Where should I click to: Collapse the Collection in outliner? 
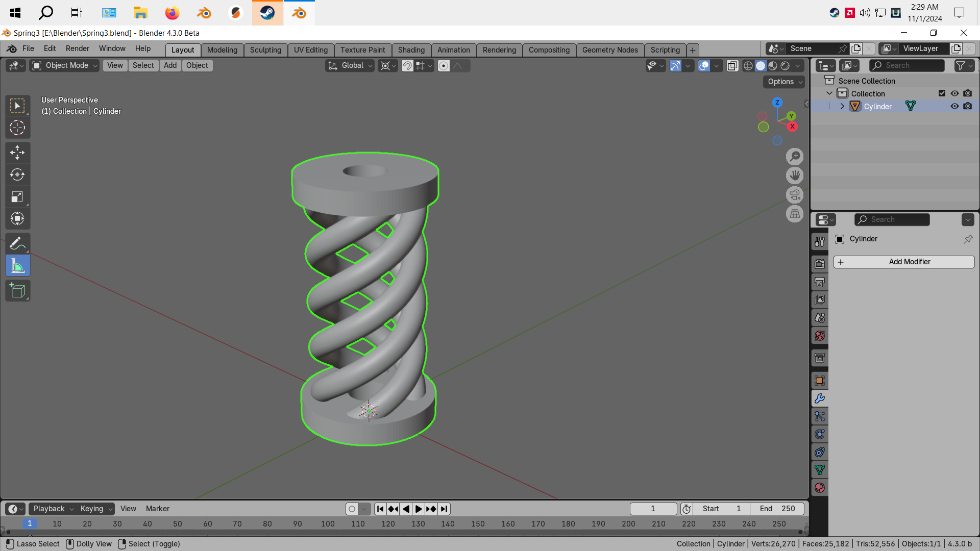[829, 93]
